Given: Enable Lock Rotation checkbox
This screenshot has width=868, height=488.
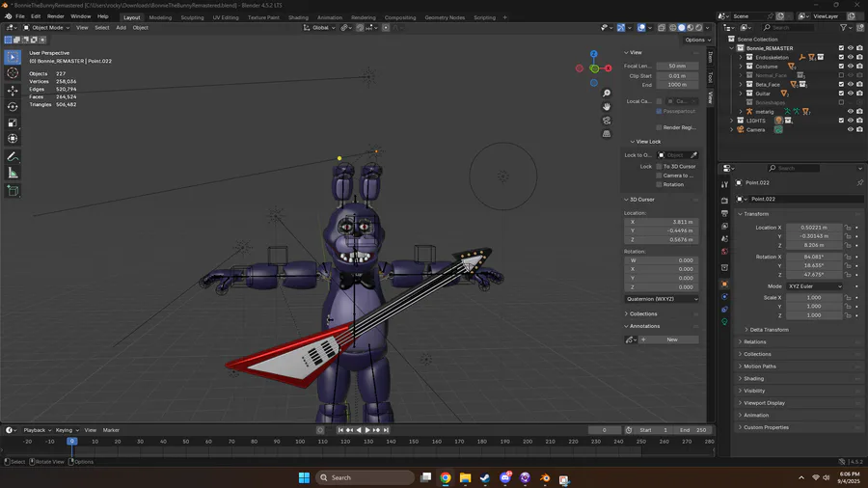Looking at the screenshot, I should 659,185.
